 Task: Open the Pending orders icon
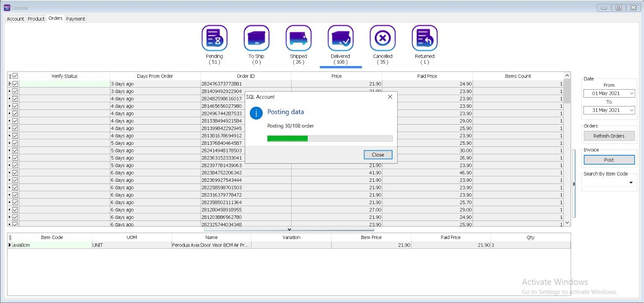pyautogui.click(x=214, y=38)
